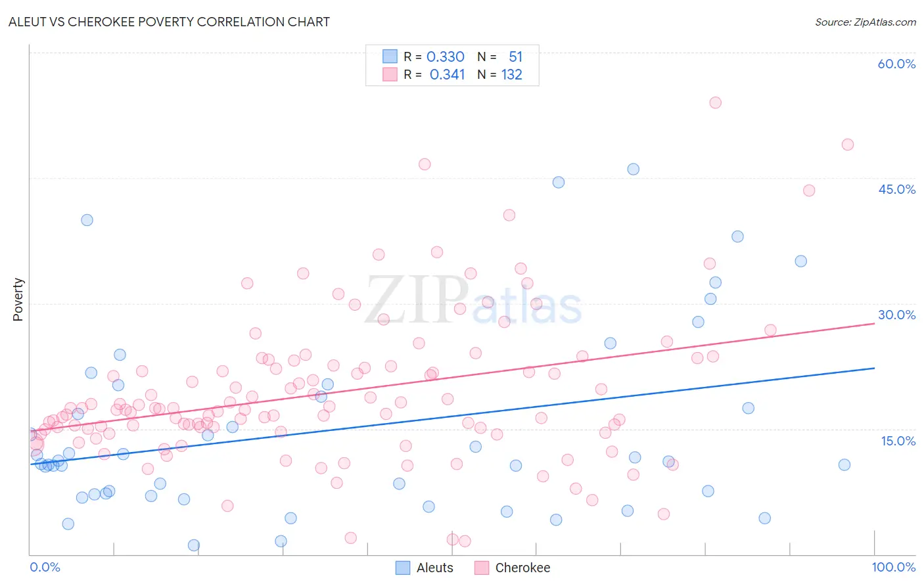This screenshot has width=924, height=586.
Task: Click the 30.0% y-axis label
Action: [896, 315]
